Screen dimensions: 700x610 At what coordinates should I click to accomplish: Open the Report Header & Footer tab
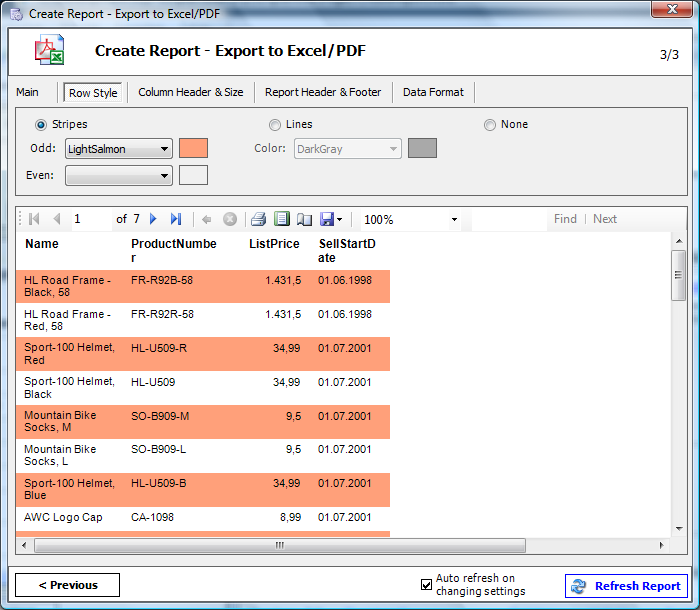[323, 92]
